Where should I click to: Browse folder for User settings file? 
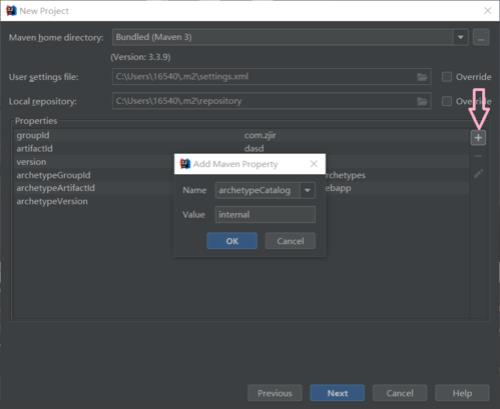pyautogui.click(x=422, y=77)
